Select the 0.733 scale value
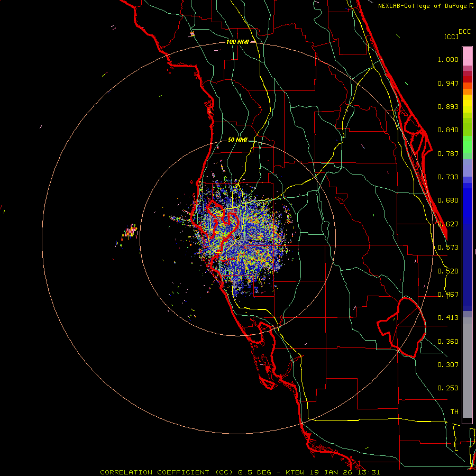Screen dimensions: 476x476 coord(448,177)
